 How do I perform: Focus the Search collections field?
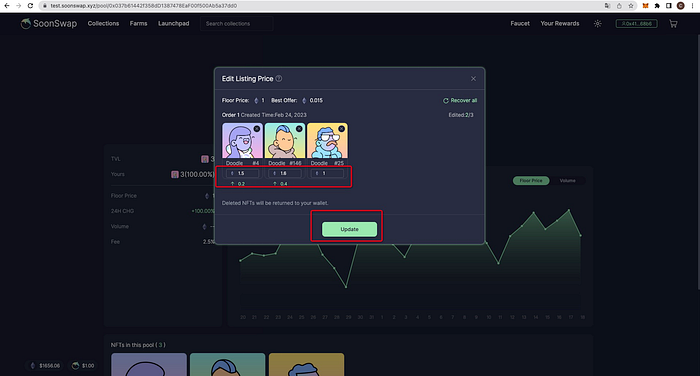point(237,24)
